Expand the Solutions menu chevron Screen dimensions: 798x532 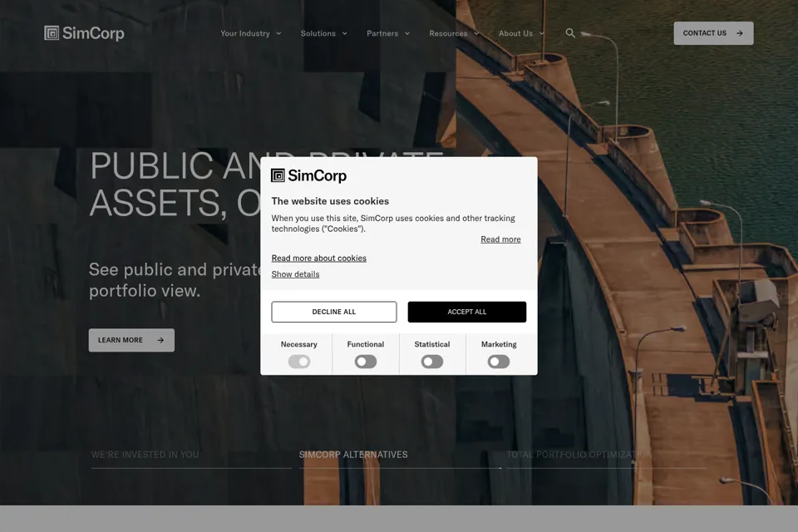344,33
